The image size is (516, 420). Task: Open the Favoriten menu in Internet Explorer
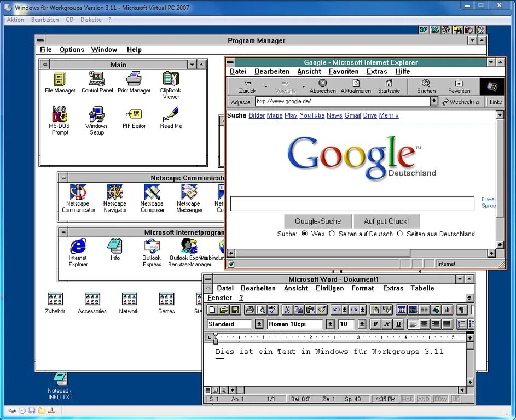[343, 72]
